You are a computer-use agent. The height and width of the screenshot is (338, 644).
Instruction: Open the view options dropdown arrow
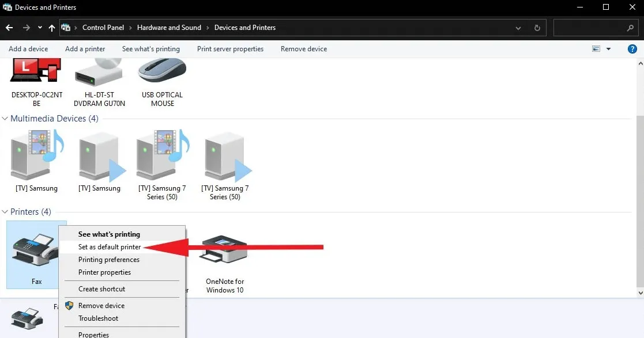pyautogui.click(x=608, y=49)
